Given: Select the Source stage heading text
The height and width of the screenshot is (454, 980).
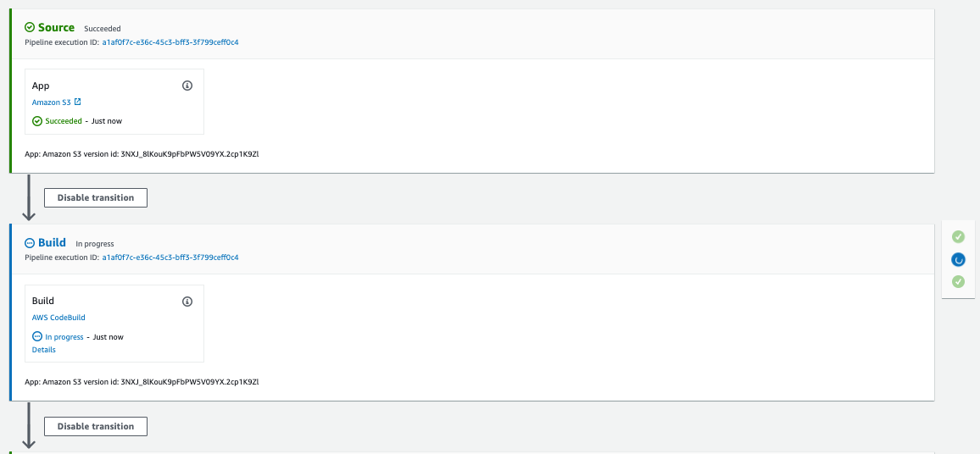Looking at the screenshot, I should 56,27.
